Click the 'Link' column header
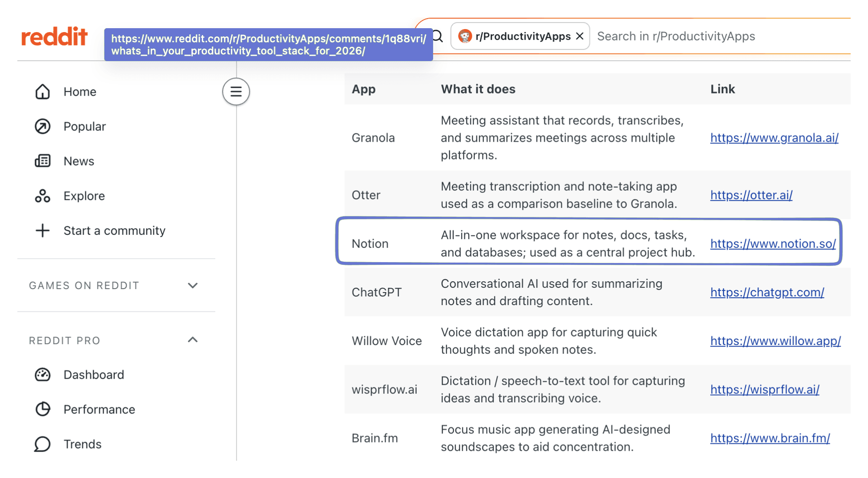This screenshot has width=868, height=478. pos(723,89)
